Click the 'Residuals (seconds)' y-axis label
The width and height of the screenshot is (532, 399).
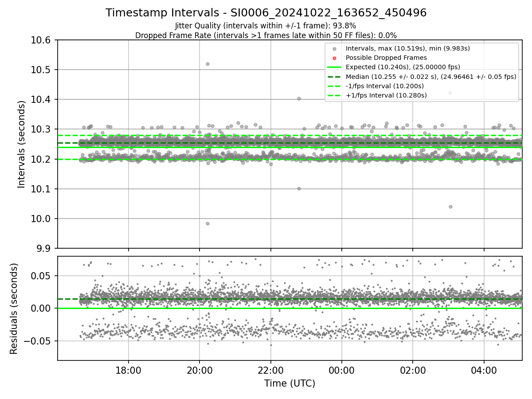(x=14, y=309)
